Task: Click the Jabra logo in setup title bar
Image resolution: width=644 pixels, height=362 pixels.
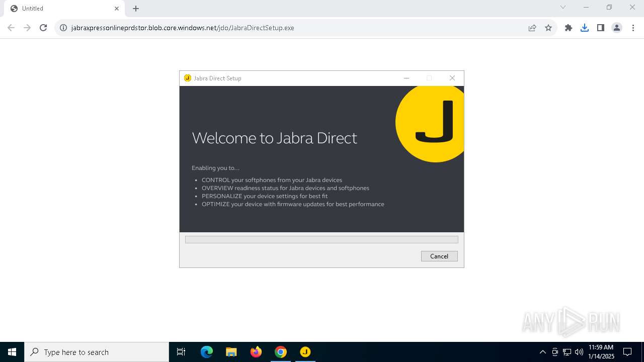Action: pyautogui.click(x=188, y=78)
